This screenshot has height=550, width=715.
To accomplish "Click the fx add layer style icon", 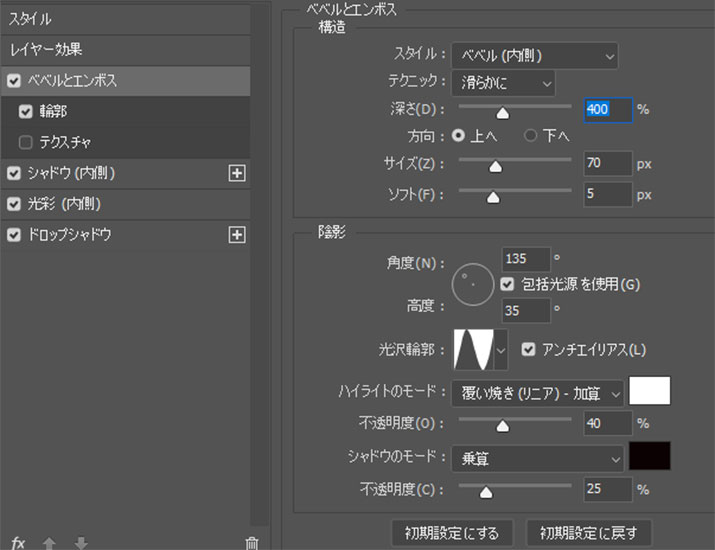I will (18, 543).
